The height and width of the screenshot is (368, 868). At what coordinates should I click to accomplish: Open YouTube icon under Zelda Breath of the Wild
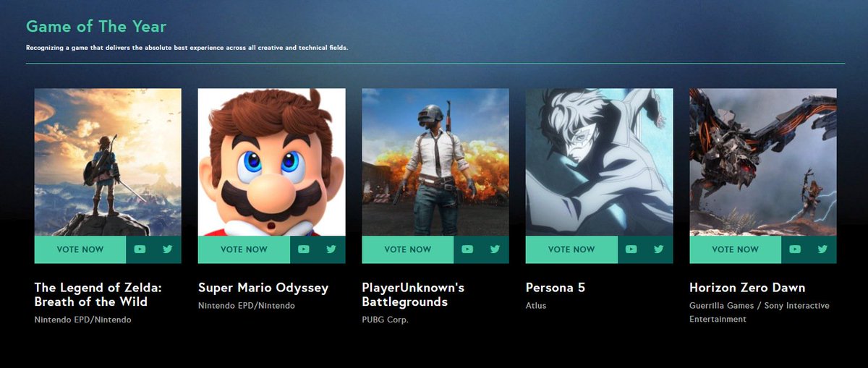pos(140,249)
